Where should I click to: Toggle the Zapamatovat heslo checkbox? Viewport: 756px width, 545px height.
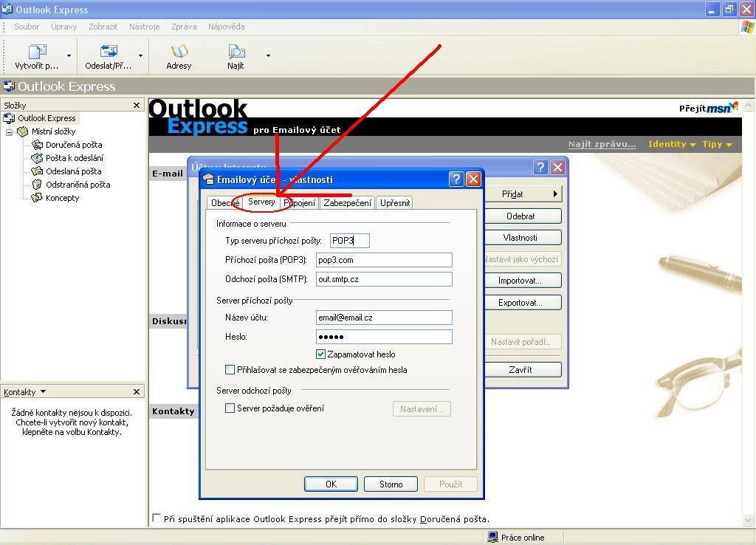coord(320,354)
